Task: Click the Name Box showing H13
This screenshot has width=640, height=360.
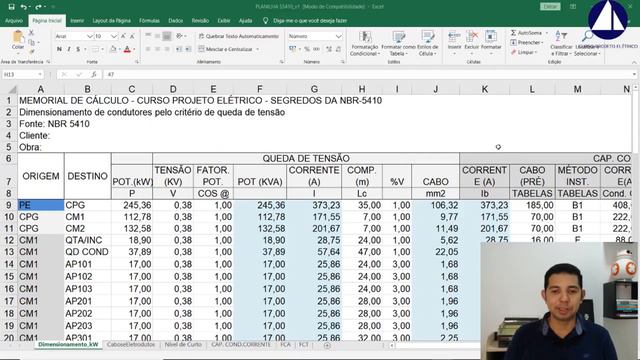Action: click(x=22, y=75)
